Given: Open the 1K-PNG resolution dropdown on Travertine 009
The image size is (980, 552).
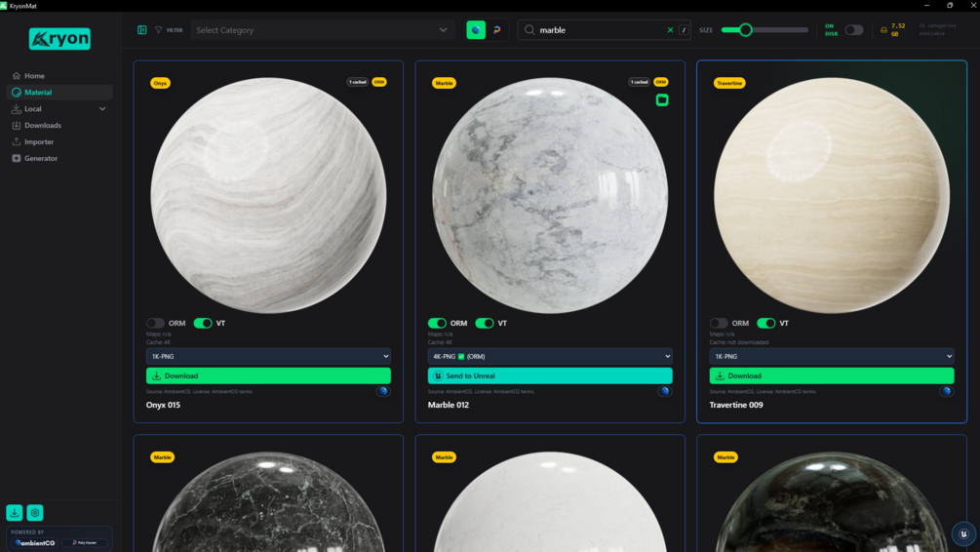Looking at the screenshot, I should [832, 356].
